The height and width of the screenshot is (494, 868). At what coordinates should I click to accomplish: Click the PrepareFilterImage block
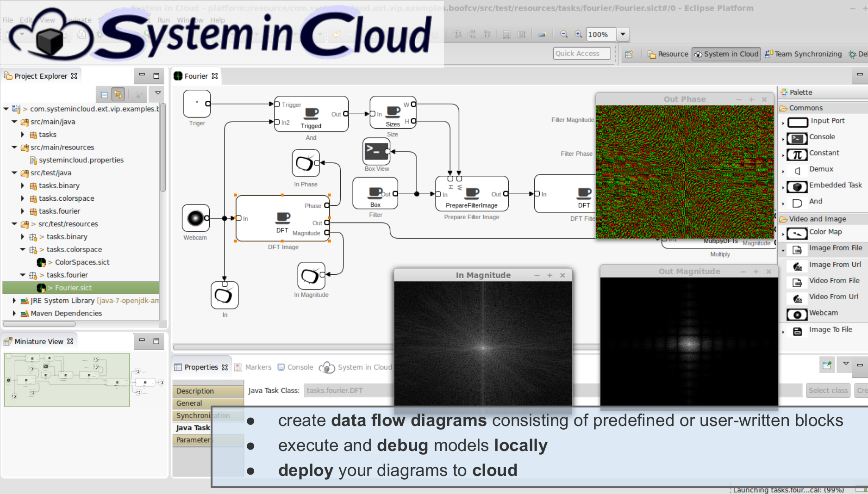[472, 193]
